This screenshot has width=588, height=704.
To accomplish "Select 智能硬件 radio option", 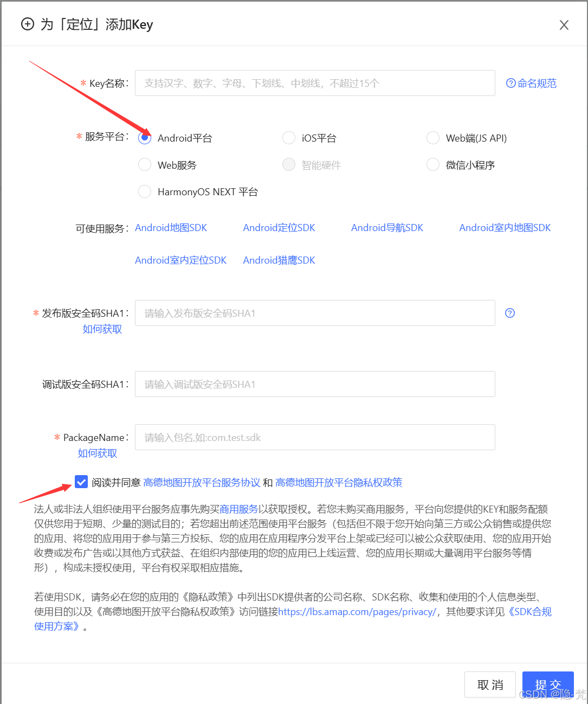I will coord(289,164).
